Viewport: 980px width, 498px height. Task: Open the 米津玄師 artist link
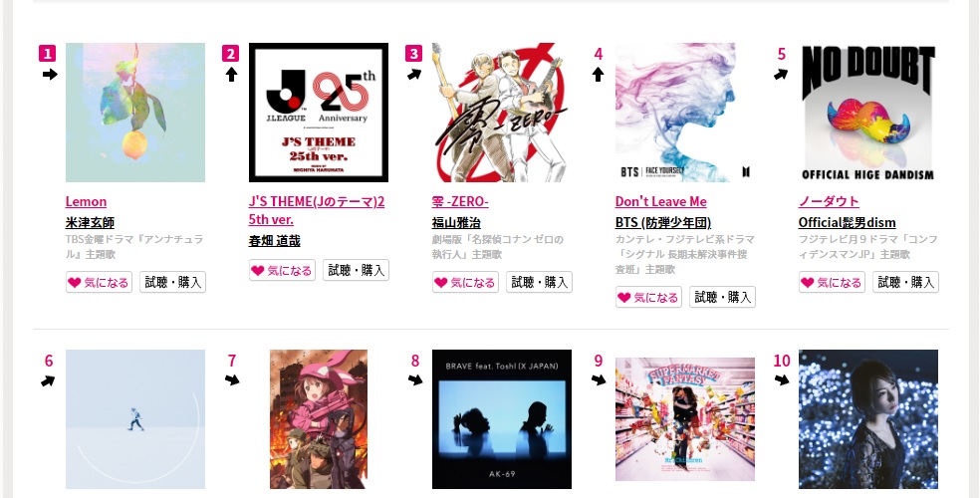[x=90, y=222]
